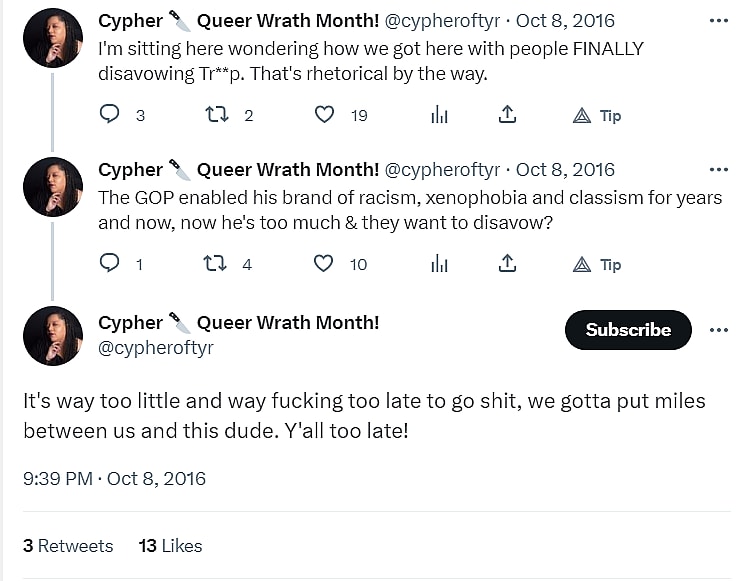View the 3 Retweets list
Viewport: 751px width, 581px height.
point(68,546)
